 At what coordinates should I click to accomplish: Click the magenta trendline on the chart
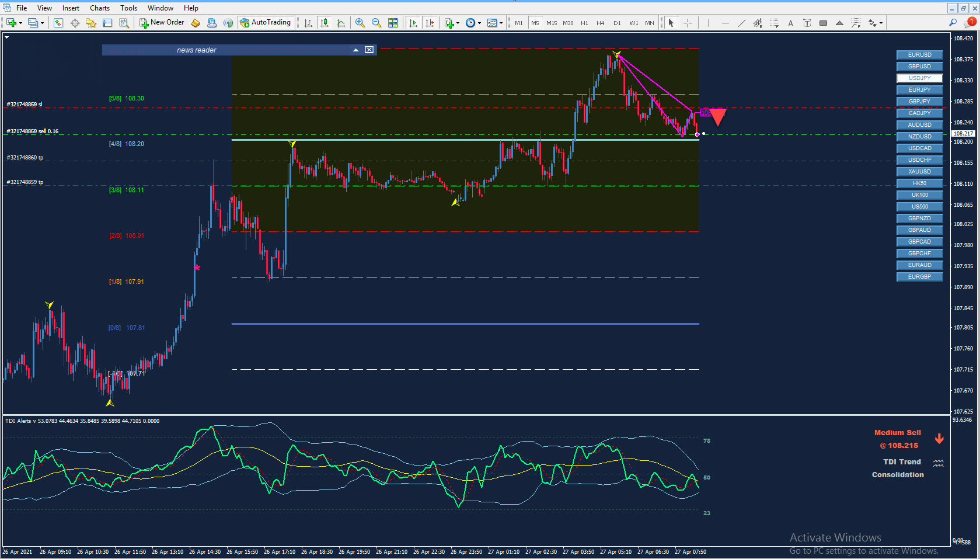(x=654, y=82)
